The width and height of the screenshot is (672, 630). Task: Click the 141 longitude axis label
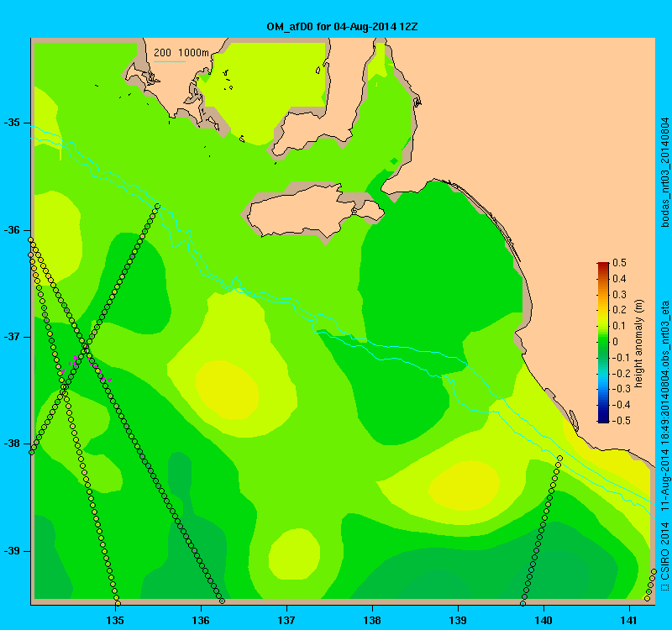pos(629,620)
